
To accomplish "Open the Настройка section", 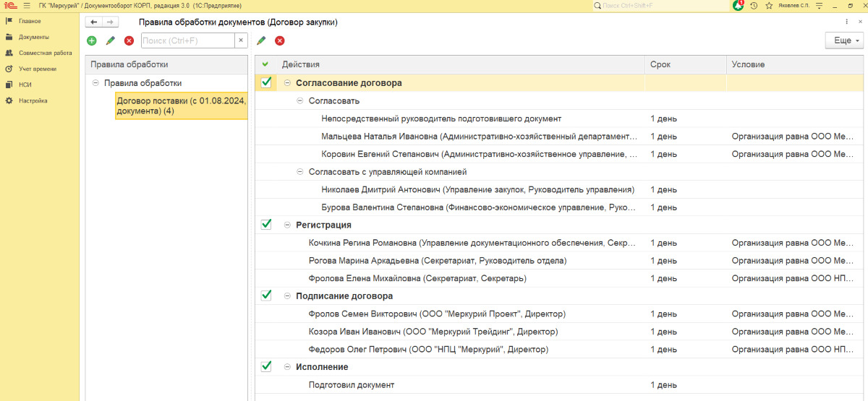I will click(x=33, y=100).
